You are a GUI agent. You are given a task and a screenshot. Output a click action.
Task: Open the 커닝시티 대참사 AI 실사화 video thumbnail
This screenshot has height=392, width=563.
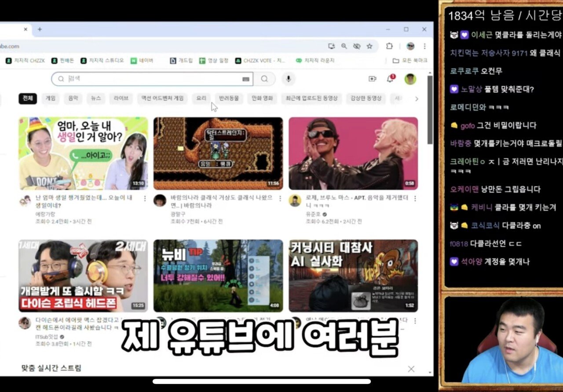[352, 276]
